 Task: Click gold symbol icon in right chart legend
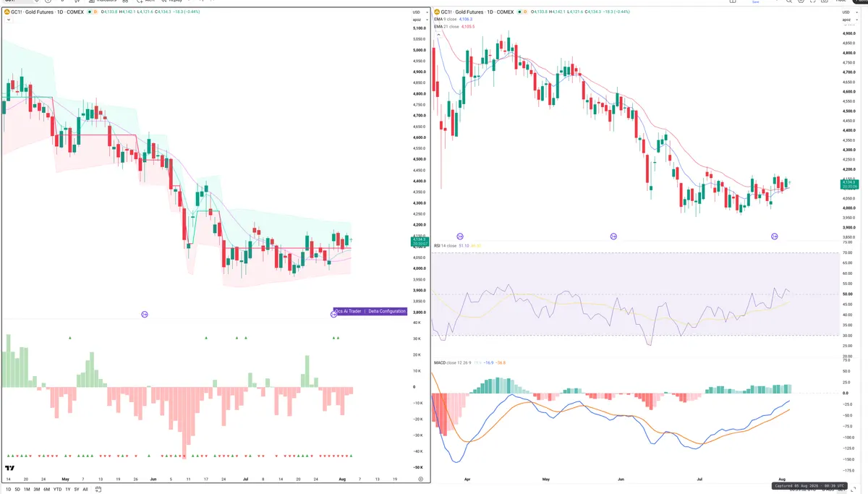click(x=437, y=12)
